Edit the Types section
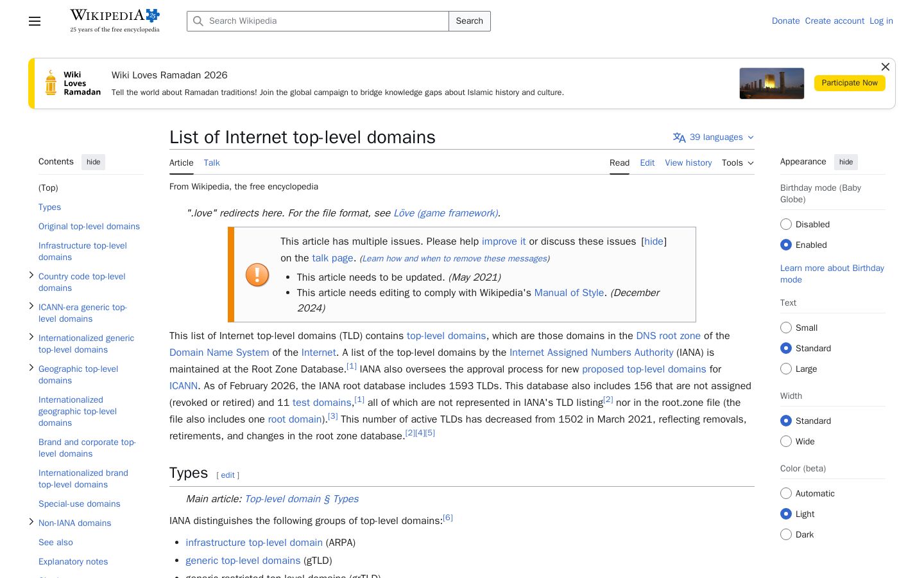Screen dimensions: 924x578 [228, 475]
